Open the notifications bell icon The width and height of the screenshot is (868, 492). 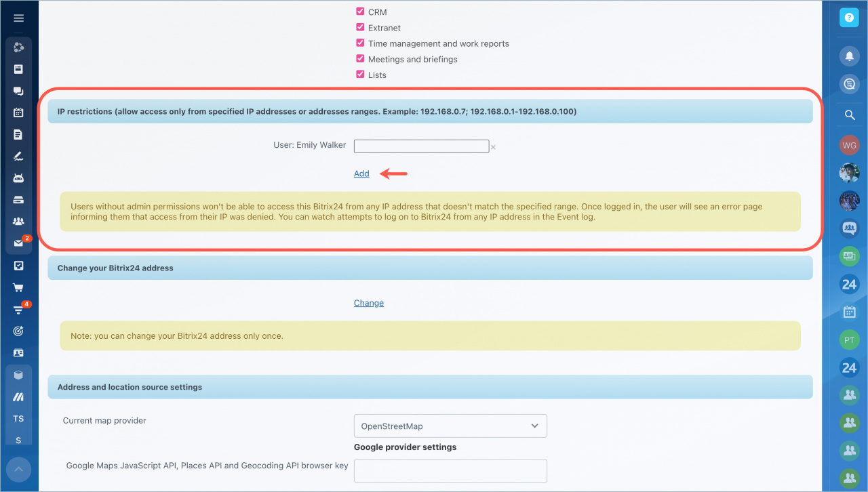849,56
